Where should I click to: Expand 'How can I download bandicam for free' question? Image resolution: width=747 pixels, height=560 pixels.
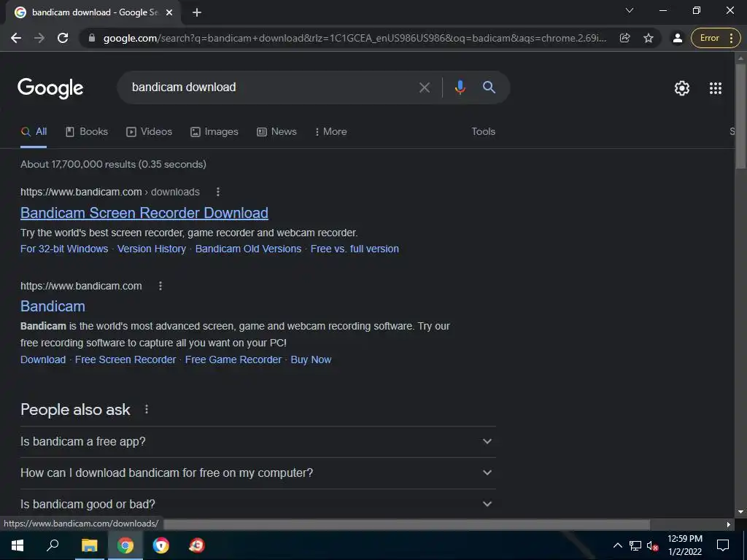coord(258,472)
